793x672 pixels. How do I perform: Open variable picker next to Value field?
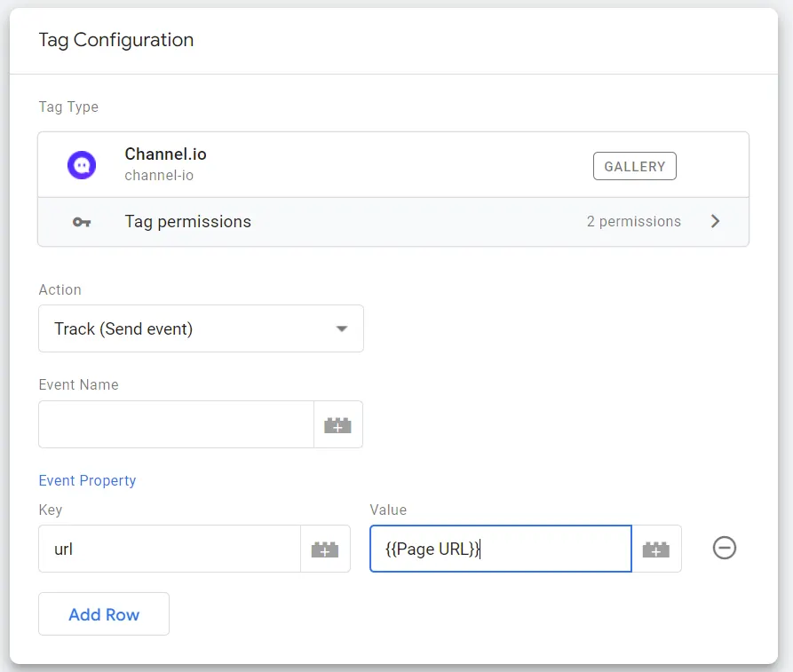[x=656, y=549]
